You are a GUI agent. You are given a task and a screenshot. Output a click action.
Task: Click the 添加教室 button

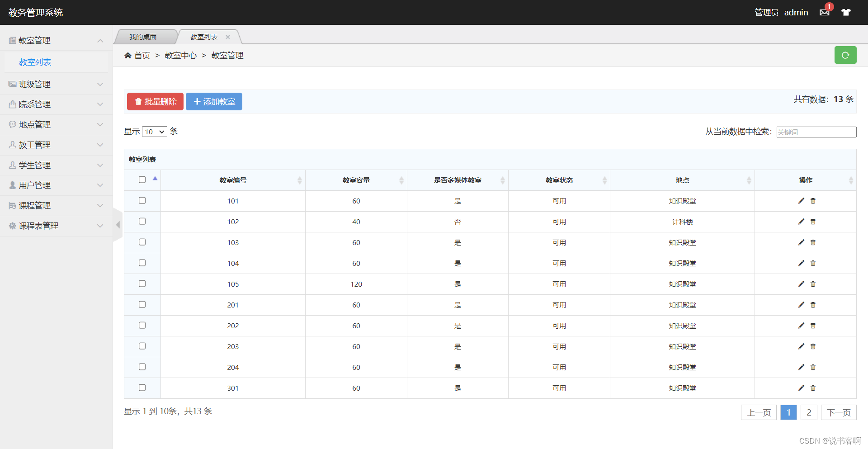[214, 102]
